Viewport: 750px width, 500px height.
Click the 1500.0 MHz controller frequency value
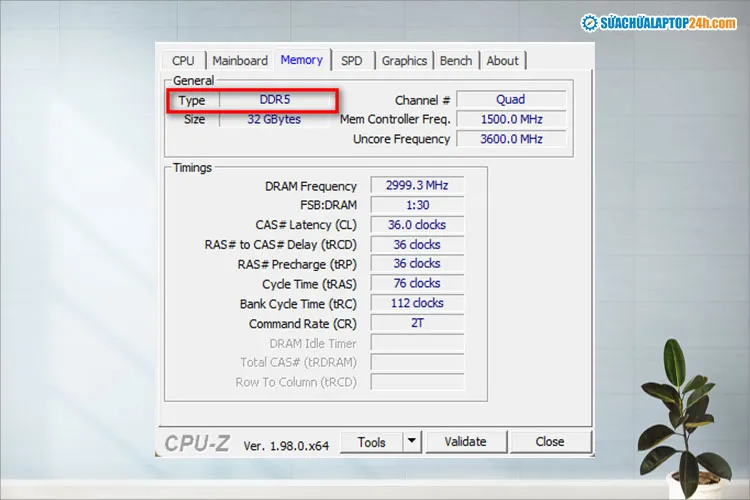(x=511, y=119)
